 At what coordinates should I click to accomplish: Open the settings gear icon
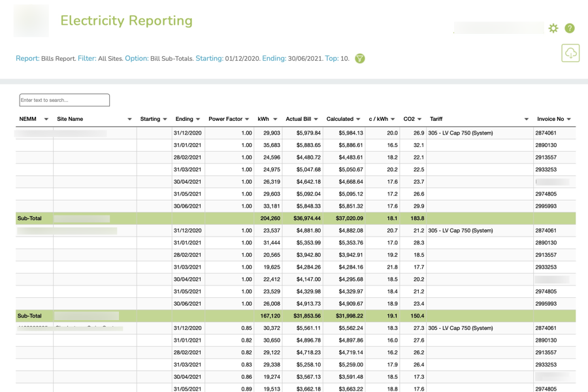(x=553, y=28)
